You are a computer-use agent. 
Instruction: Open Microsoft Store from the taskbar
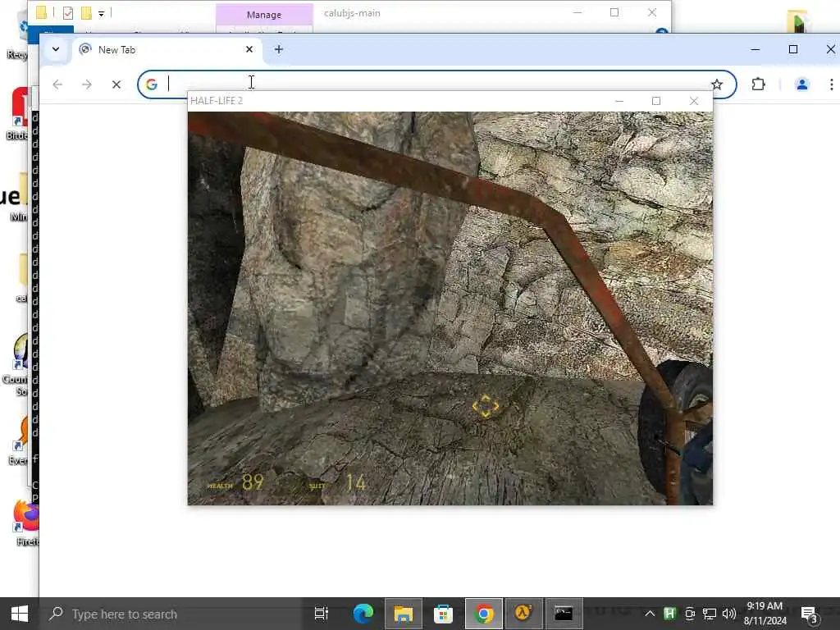444,614
